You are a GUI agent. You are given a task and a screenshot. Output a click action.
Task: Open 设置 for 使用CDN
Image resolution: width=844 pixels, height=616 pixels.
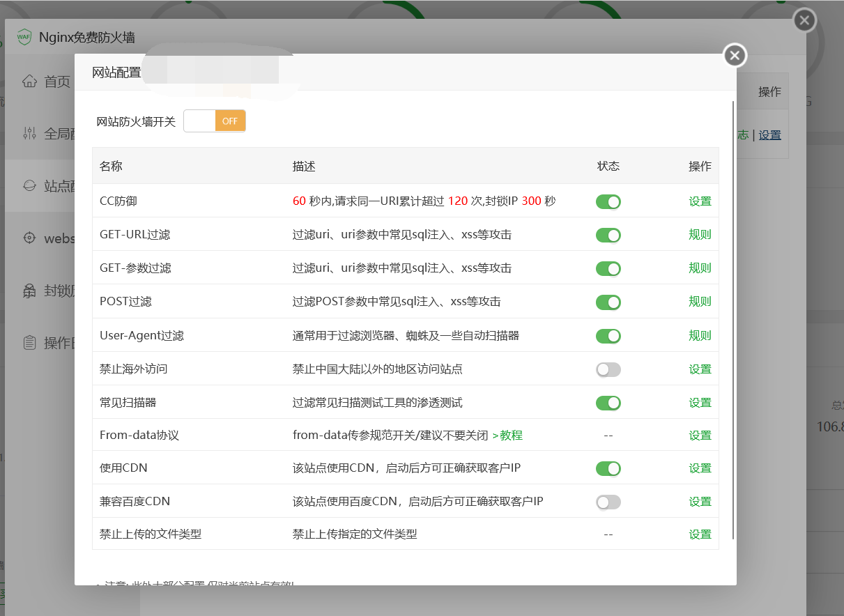click(x=700, y=468)
